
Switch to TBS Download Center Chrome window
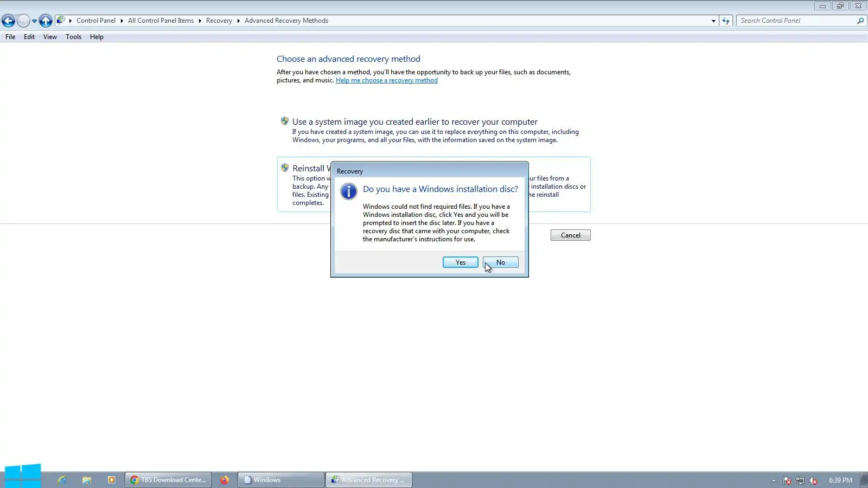coord(169,480)
